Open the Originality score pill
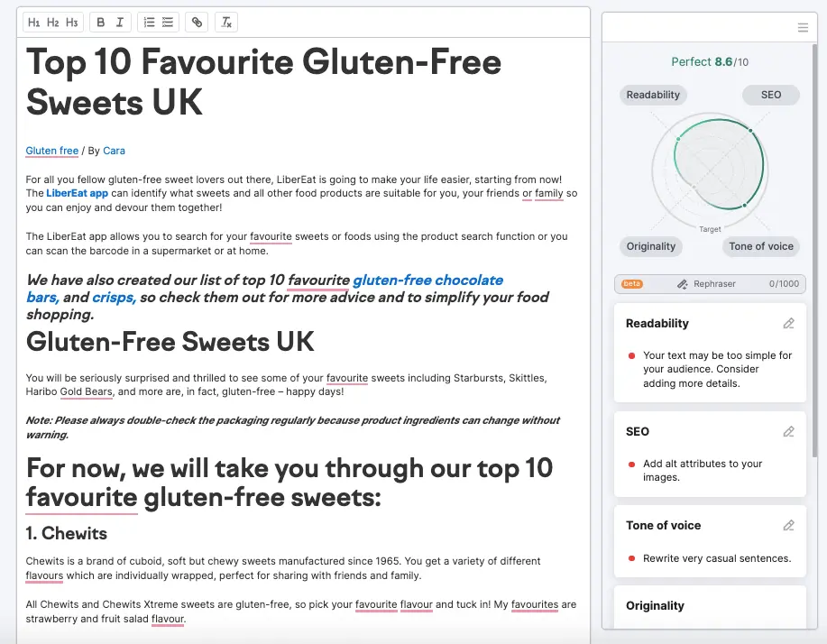Viewport: 827px width, 644px height. pos(651,246)
